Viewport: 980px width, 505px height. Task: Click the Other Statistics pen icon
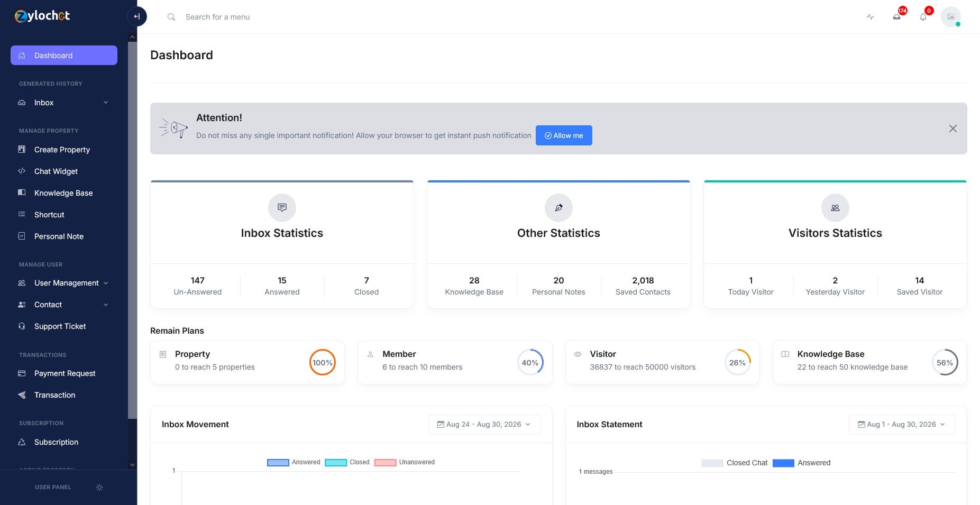[x=558, y=208]
